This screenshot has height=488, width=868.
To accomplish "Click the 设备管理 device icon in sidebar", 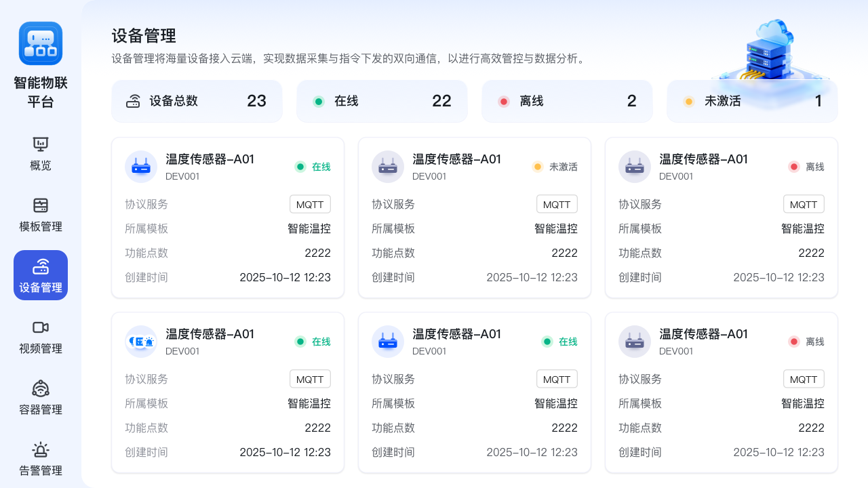I will pyautogui.click(x=40, y=266).
